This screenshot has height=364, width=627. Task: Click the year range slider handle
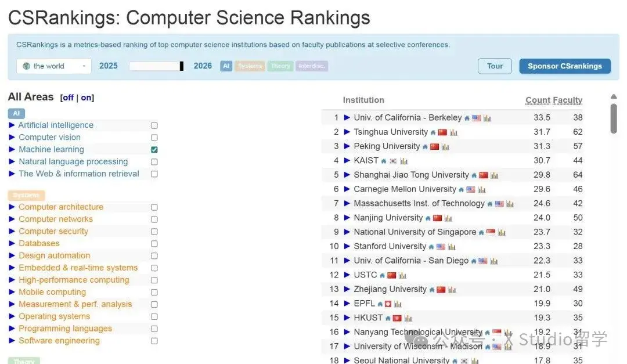182,66
